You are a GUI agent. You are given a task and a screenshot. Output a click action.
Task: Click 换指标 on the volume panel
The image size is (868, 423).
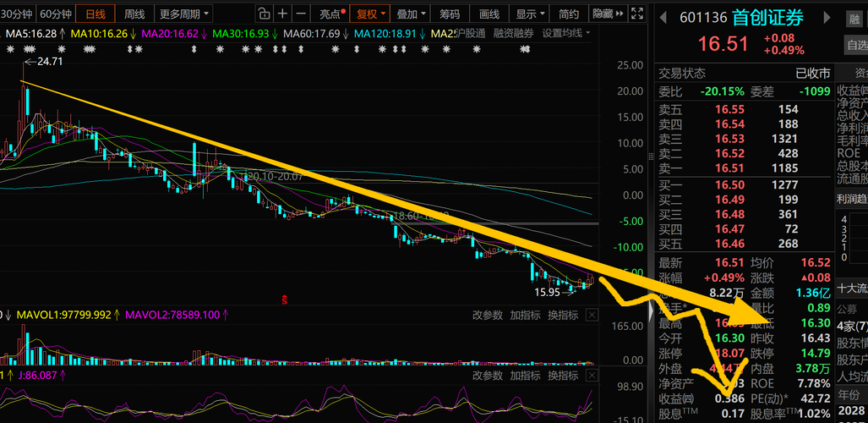click(x=562, y=316)
